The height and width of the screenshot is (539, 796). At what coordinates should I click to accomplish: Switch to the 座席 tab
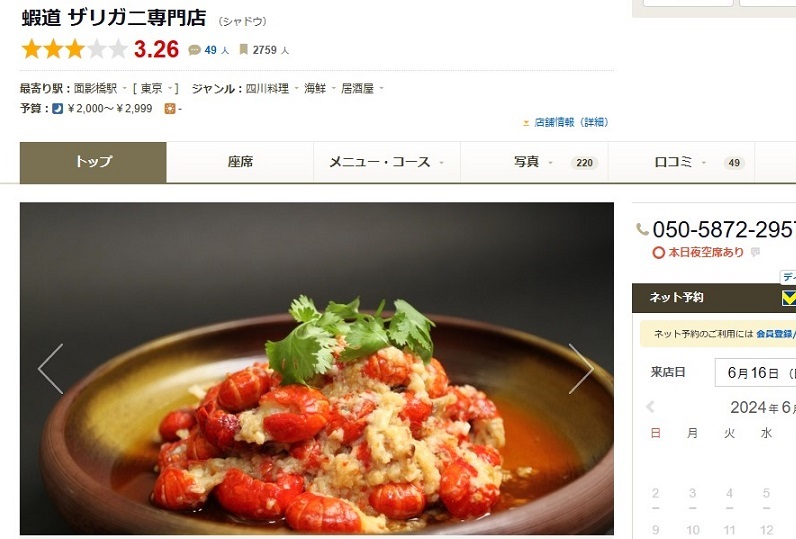[x=240, y=162]
